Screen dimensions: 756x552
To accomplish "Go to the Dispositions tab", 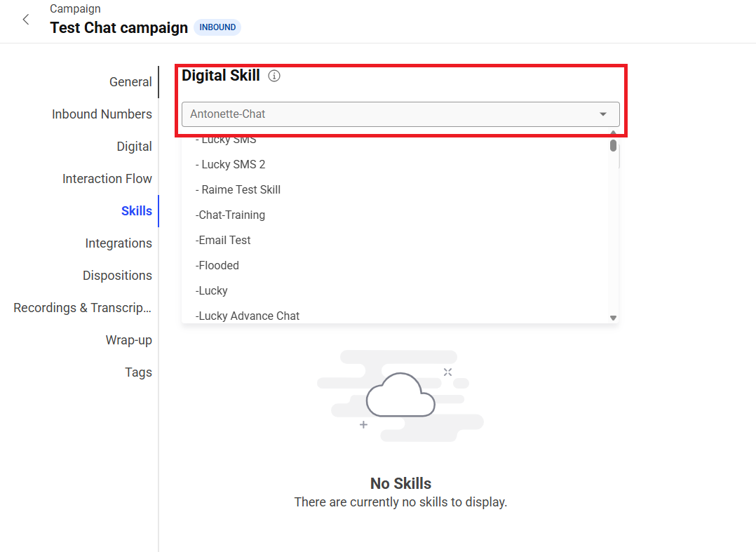I will point(117,276).
